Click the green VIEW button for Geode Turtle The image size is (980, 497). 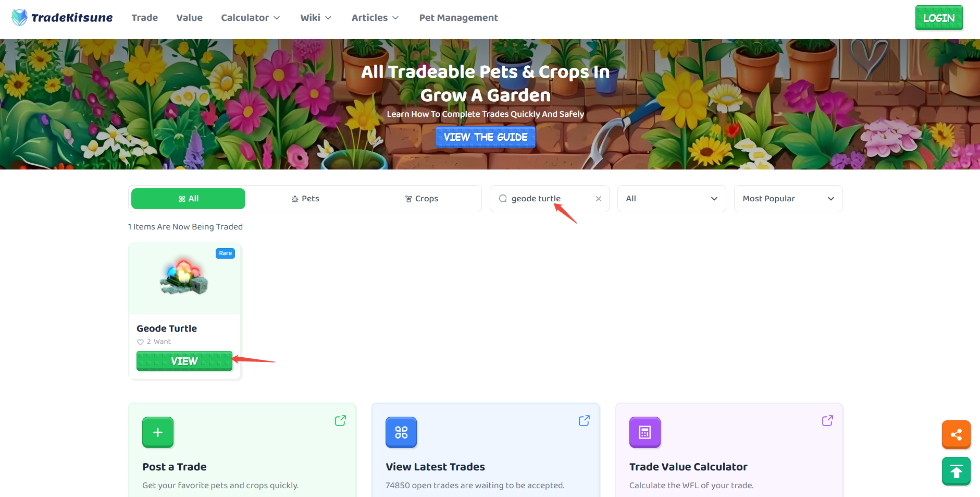184,361
